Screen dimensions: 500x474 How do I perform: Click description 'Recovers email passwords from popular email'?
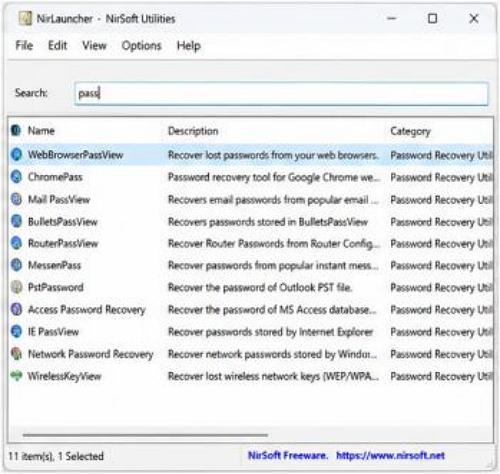coord(273,200)
